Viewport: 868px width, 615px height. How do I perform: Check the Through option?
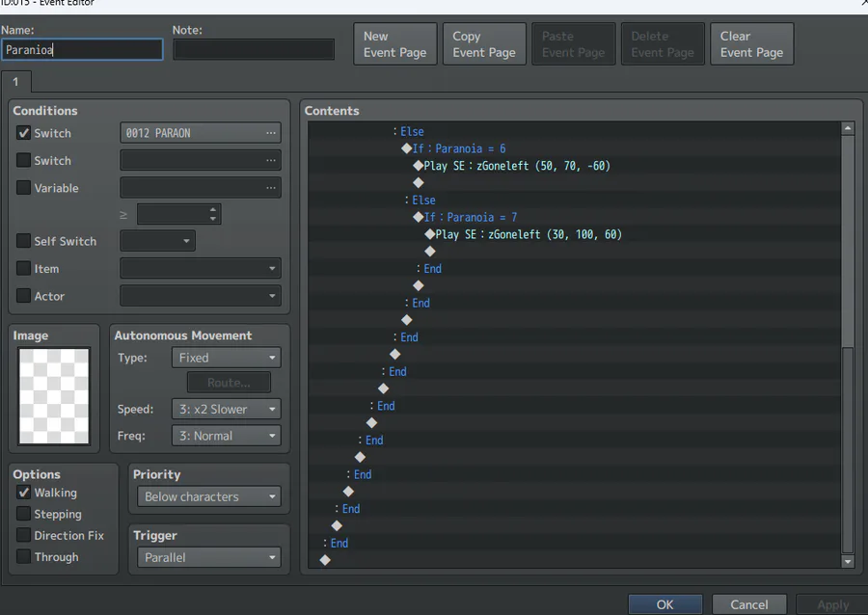[23, 557]
